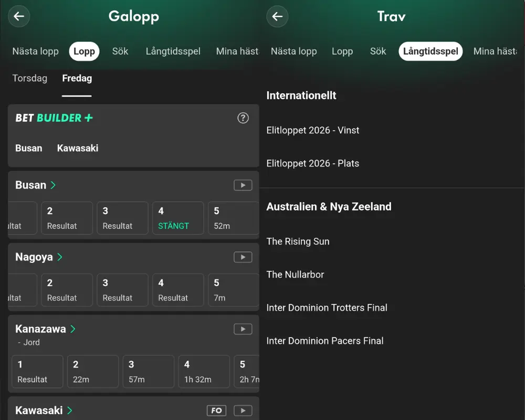
Task: Select the Lopp tab under Trav
Action: pyautogui.click(x=342, y=51)
